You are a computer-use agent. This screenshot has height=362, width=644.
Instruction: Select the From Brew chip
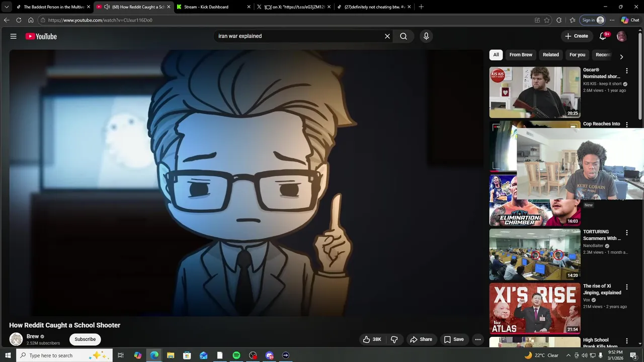click(521, 55)
